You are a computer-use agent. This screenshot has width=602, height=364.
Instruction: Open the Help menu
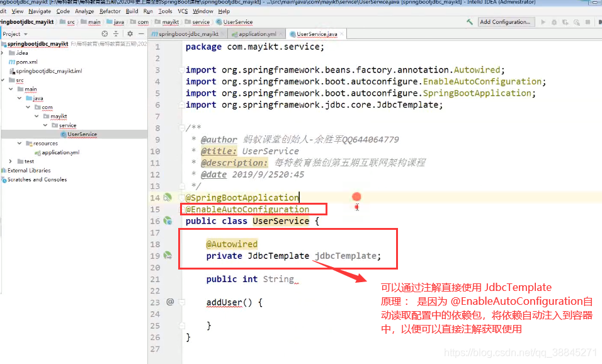(x=224, y=11)
